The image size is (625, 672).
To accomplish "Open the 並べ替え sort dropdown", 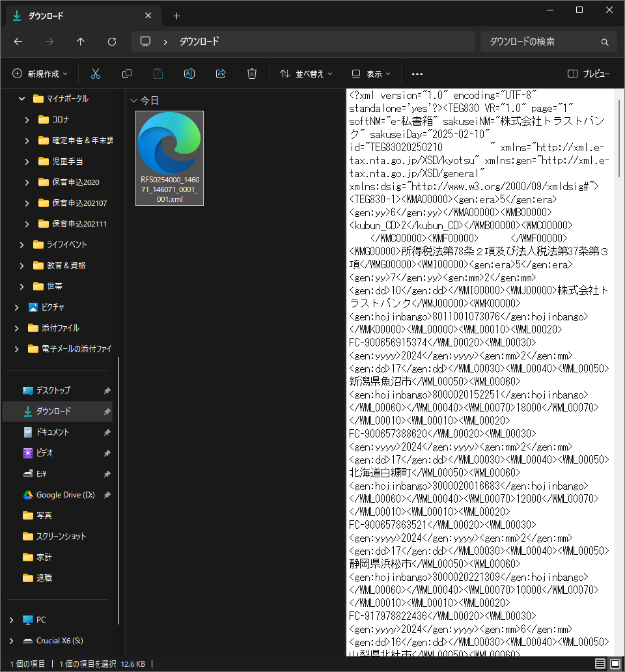I will [x=306, y=74].
